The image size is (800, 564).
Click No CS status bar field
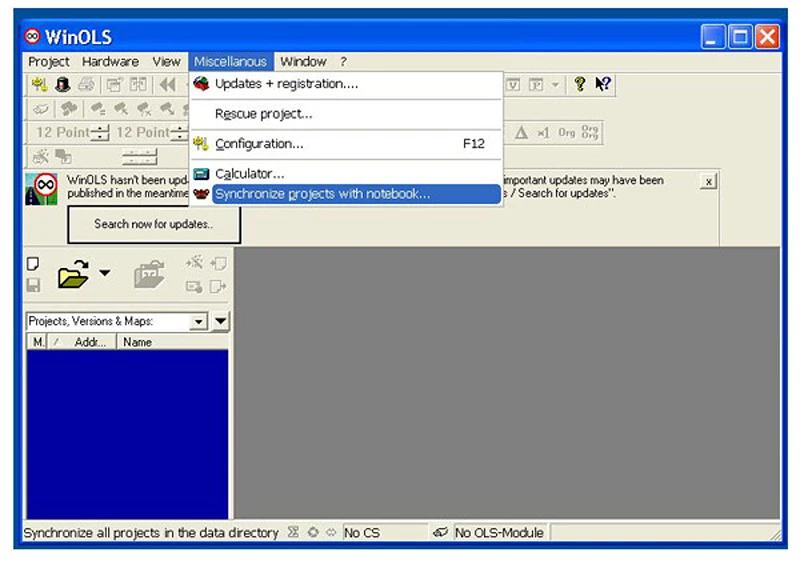point(385,533)
